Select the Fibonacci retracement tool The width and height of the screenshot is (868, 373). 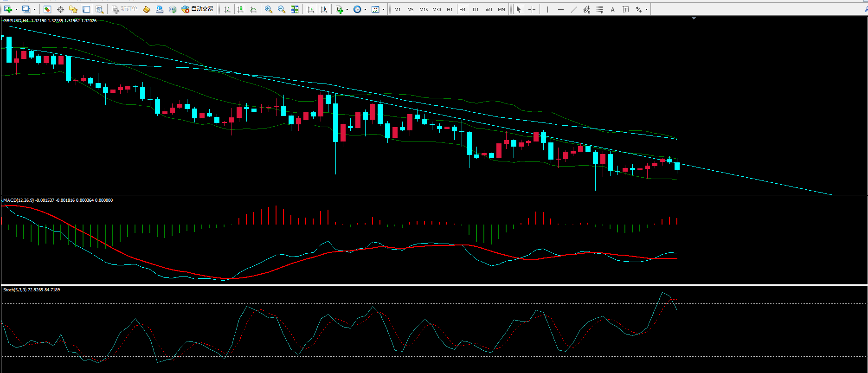(600, 9)
